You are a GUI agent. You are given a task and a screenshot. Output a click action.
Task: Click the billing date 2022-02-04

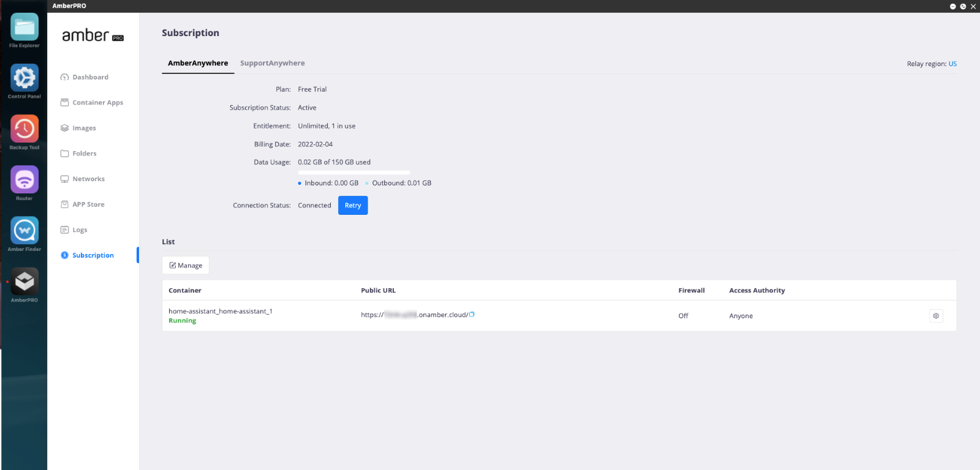(315, 144)
